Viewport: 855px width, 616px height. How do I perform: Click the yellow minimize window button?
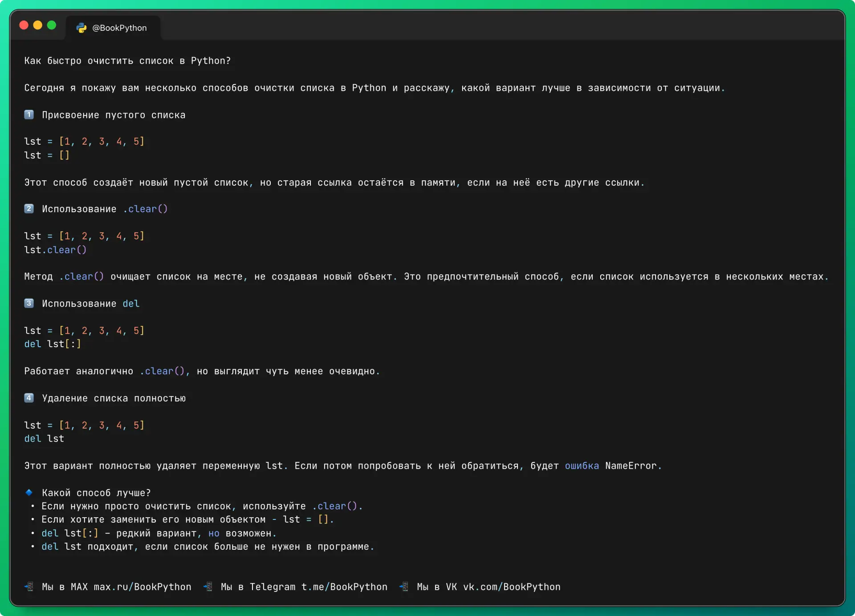click(38, 25)
